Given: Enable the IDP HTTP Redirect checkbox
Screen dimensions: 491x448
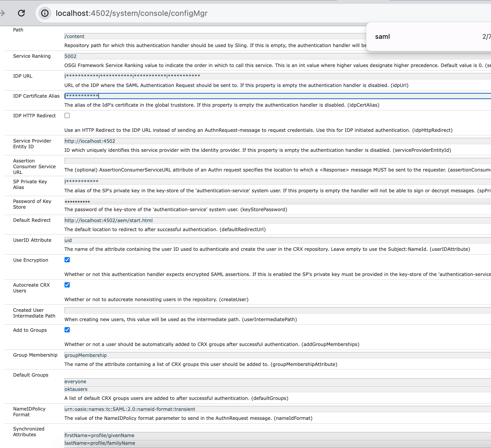Looking at the screenshot, I should [x=67, y=115].
